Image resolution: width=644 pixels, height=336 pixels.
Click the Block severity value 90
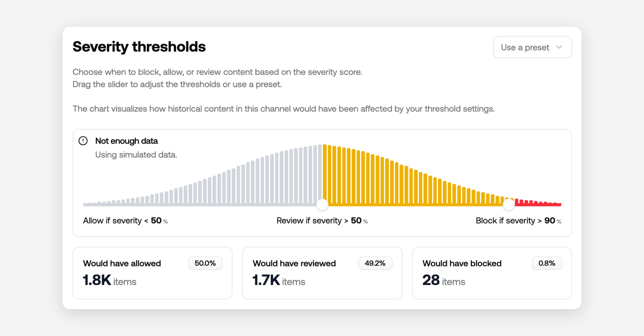coord(550,221)
